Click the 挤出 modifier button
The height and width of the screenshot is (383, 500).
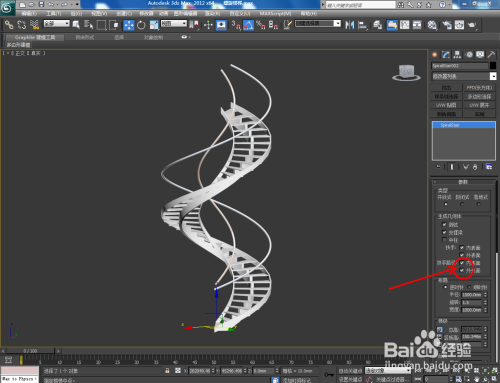[446, 88]
